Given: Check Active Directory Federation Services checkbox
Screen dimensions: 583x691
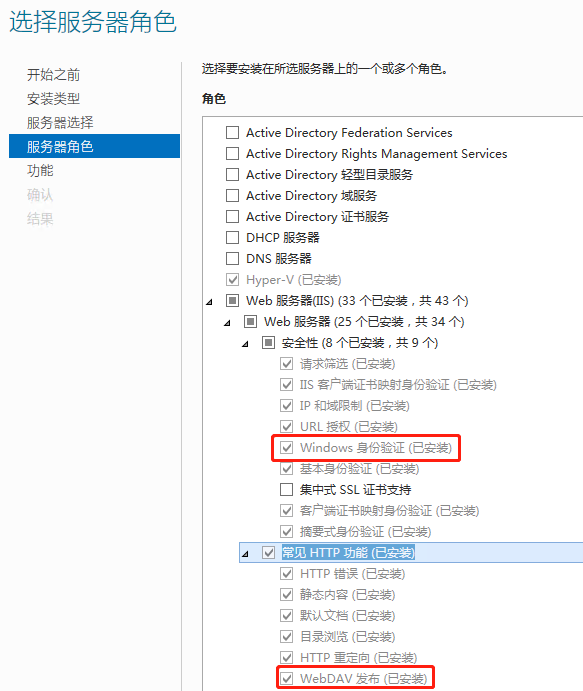Looking at the screenshot, I should (x=232, y=133).
